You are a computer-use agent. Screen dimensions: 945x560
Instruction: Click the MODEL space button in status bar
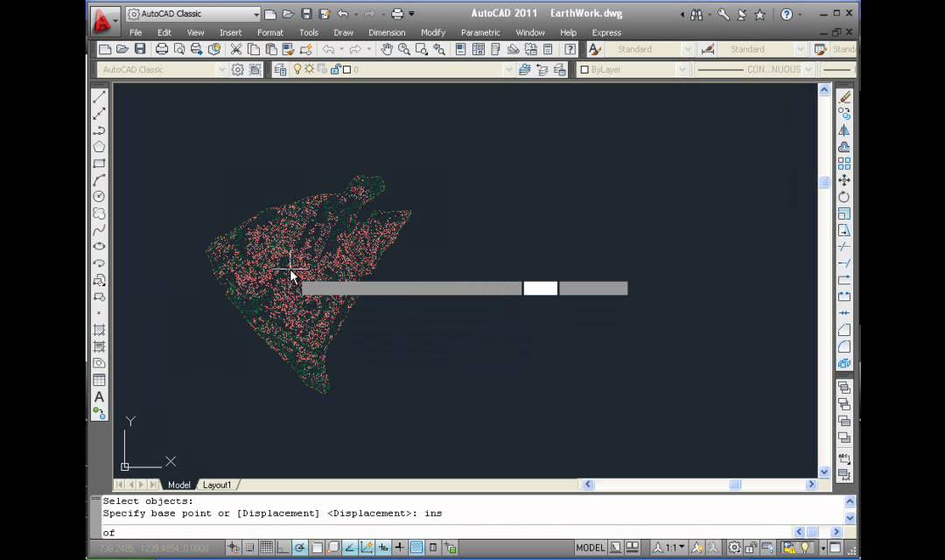[590, 548]
